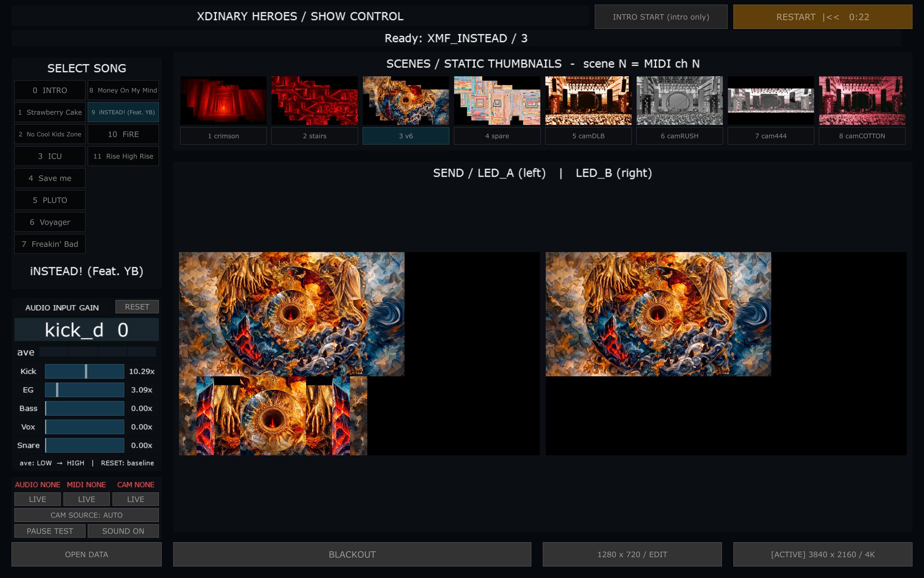Viewport: 924px width, 578px height.
Task: Select song 9 iNSTEAD! (Feat. YB)
Action: pos(123,113)
